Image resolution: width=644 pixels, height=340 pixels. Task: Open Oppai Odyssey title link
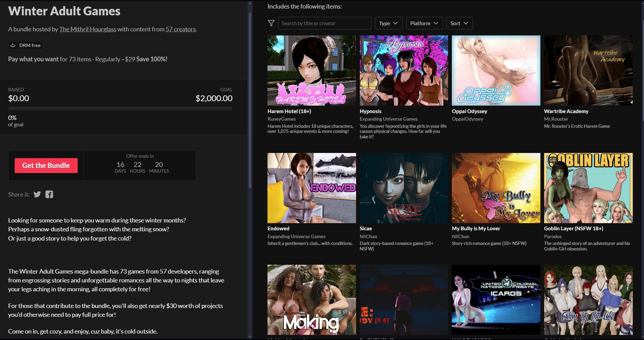(470, 111)
